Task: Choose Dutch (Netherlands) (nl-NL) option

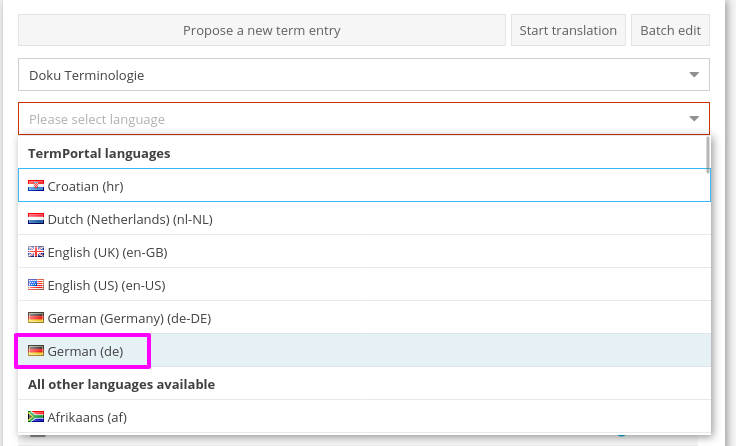Action: click(130, 219)
